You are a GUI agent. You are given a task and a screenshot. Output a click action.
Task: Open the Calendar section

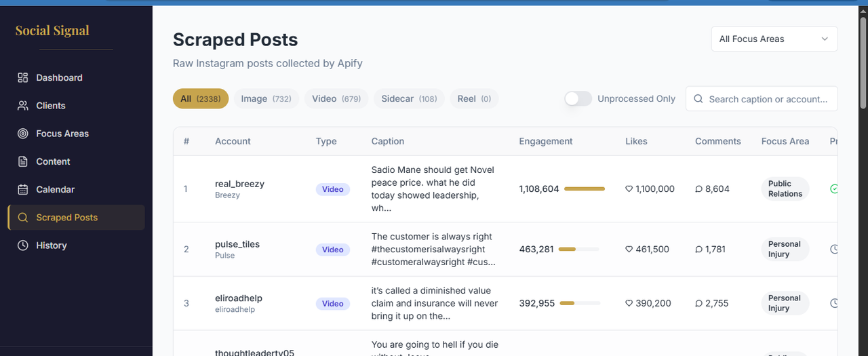(76, 189)
